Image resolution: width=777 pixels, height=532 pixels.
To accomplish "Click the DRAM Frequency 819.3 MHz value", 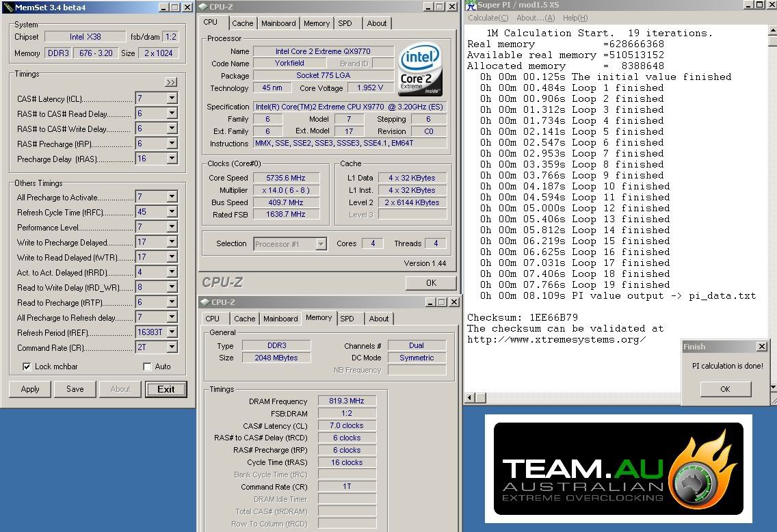I will pyautogui.click(x=347, y=401).
